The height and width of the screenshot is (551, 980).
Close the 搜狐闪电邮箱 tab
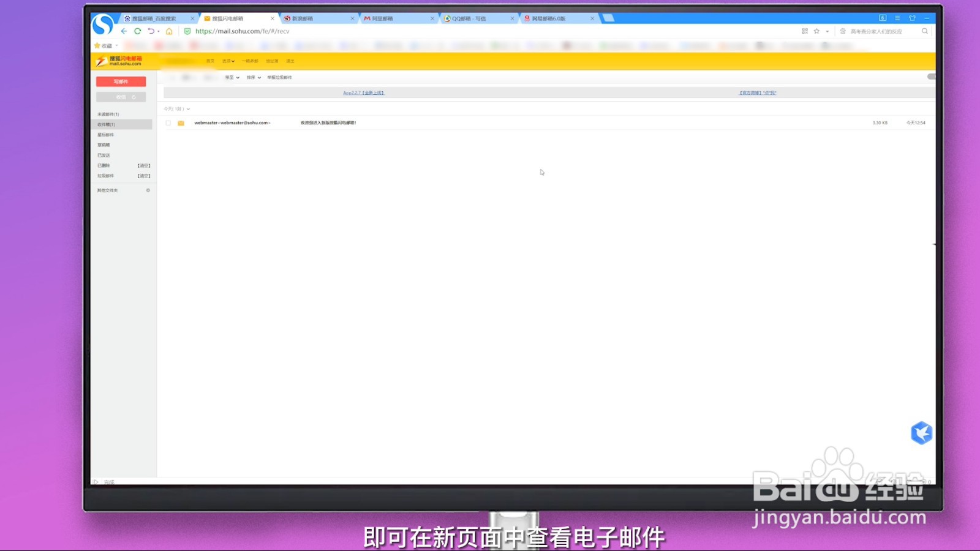pyautogui.click(x=273, y=18)
